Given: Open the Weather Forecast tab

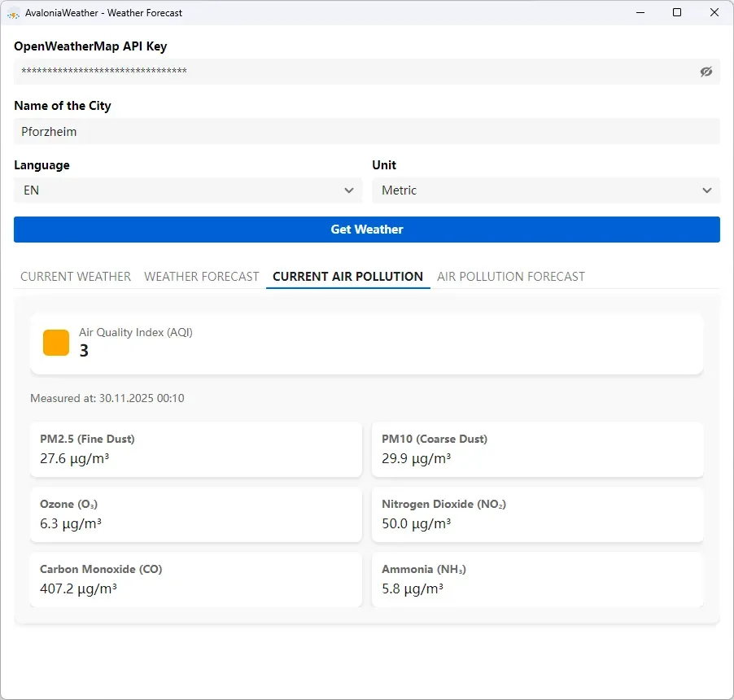Looking at the screenshot, I should click(x=202, y=277).
